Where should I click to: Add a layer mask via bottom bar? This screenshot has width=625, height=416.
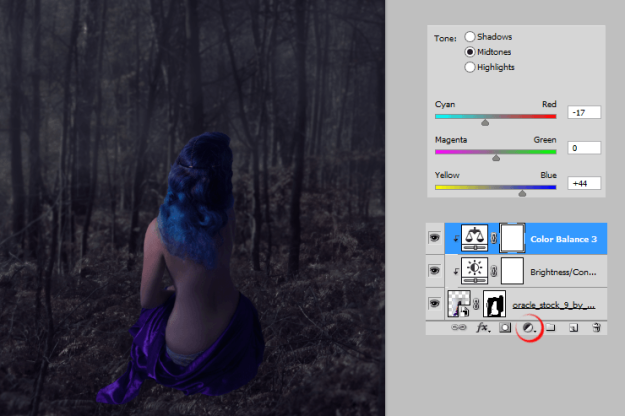[x=505, y=328]
